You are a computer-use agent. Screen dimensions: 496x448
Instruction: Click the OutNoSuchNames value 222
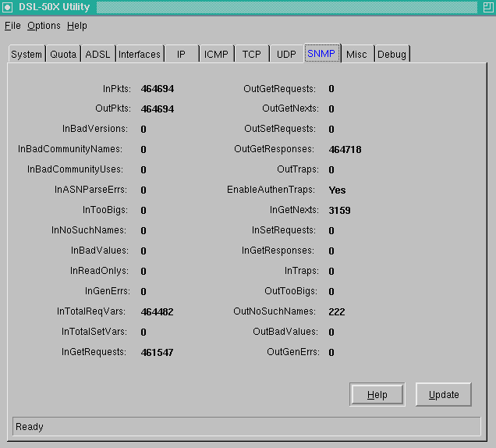coord(337,312)
